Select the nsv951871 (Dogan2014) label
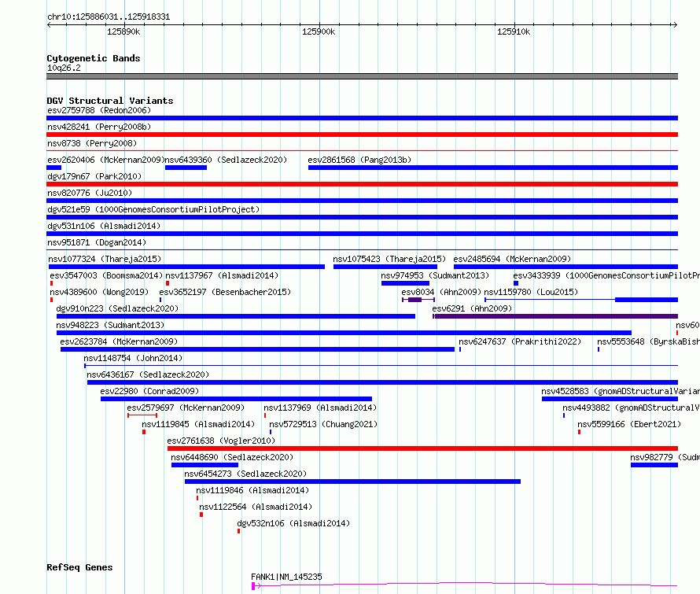The height and width of the screenshot is (594, 700). pyautogui.click(x=97, y=242)
